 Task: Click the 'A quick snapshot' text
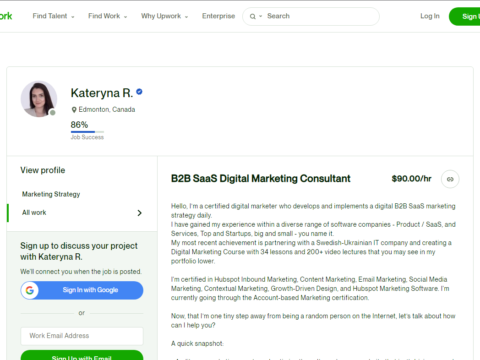point(197,343)
